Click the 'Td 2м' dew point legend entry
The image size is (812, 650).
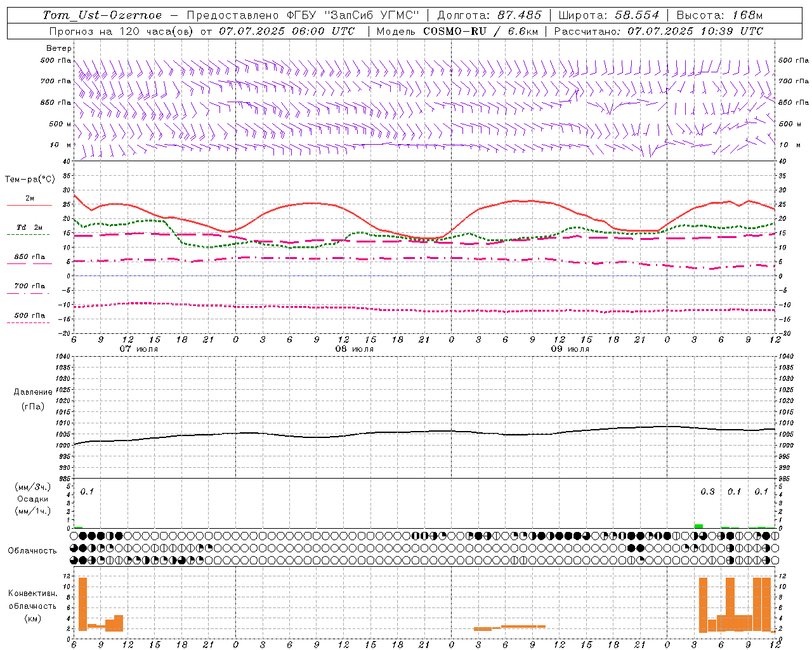29,227
